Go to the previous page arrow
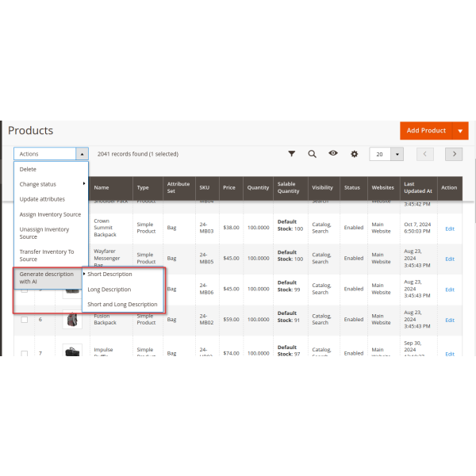Image resolution: width=476 pixels, height=476 pixels. click(x=425, y=154)
